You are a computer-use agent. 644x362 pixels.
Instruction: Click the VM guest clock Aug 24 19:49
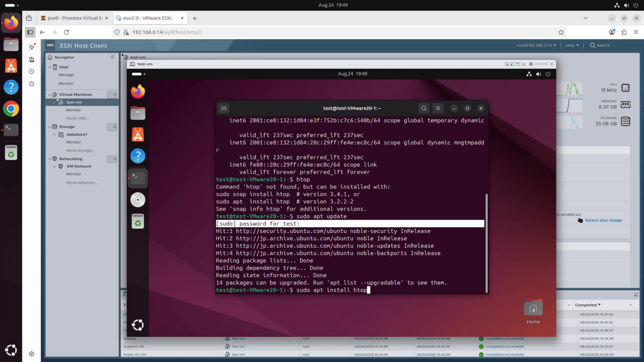coord(353,74)
